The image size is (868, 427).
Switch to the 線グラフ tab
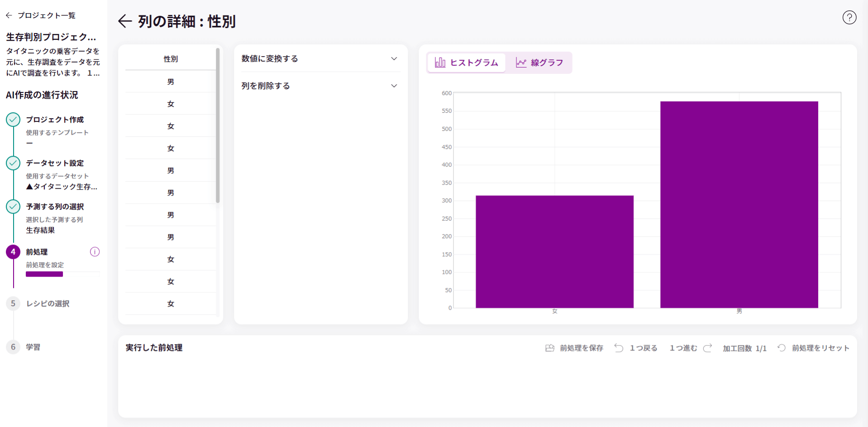point(539,62)
